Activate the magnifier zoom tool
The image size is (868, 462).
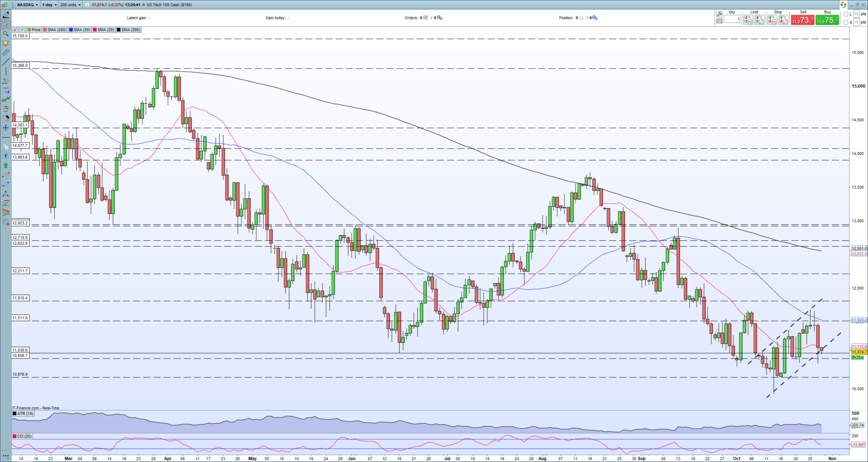(x=5, y=34)
